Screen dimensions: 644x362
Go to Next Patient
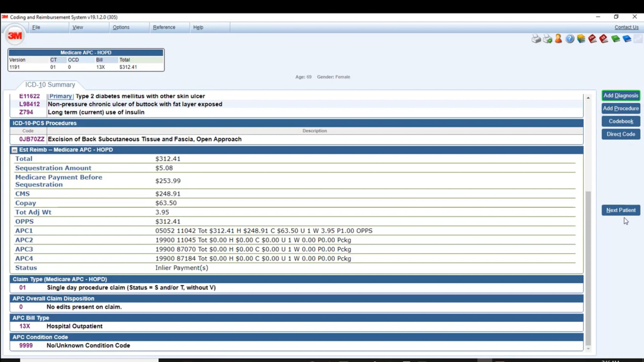(x=621, y=210)
